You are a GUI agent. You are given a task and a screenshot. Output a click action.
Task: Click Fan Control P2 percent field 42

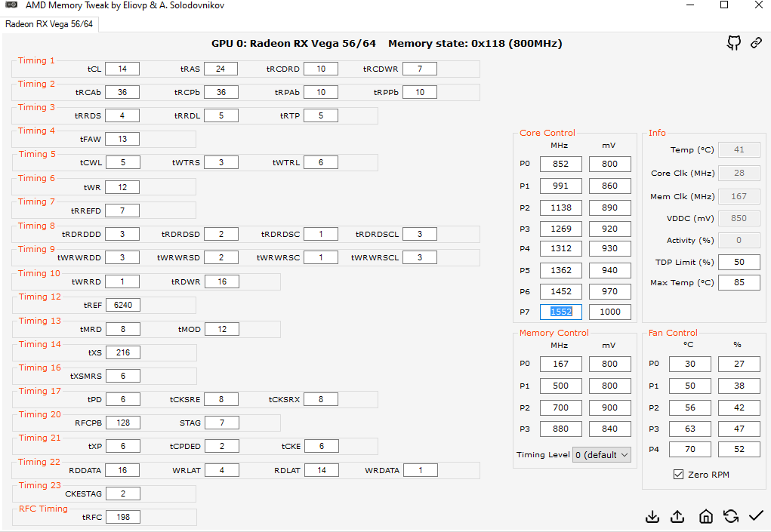pyautogui.click(x=739, y=407)
